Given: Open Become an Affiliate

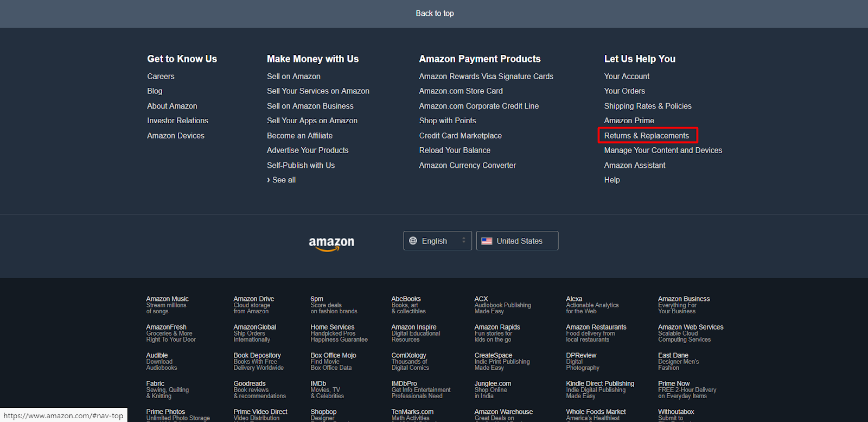Looking at the screenshot, I should (x=299, y=136).
